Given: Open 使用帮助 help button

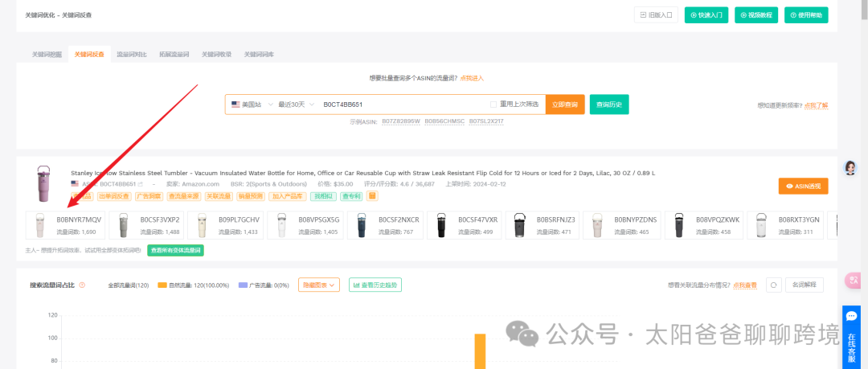Looking at the screenshot, I should click(x=806, y=15).
